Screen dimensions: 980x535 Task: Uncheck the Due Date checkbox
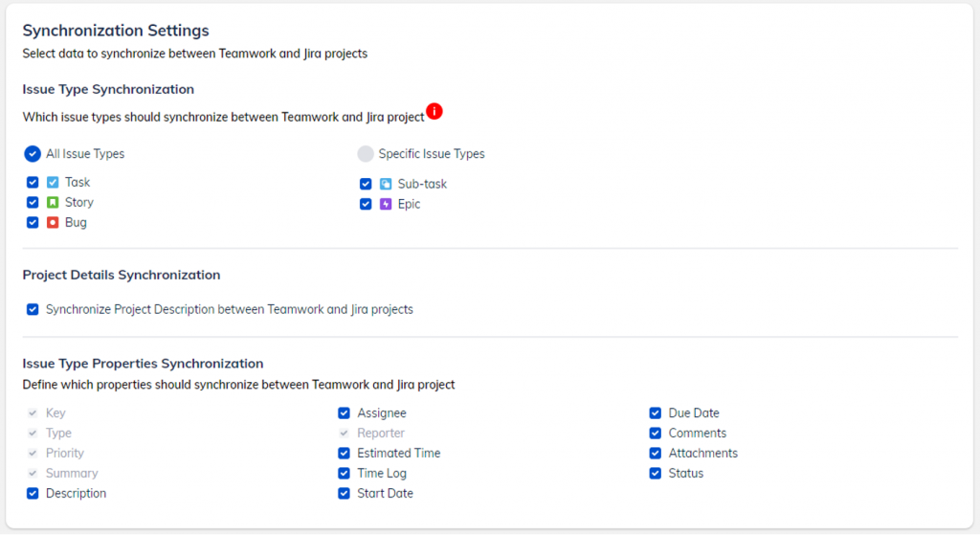(656, 413)
